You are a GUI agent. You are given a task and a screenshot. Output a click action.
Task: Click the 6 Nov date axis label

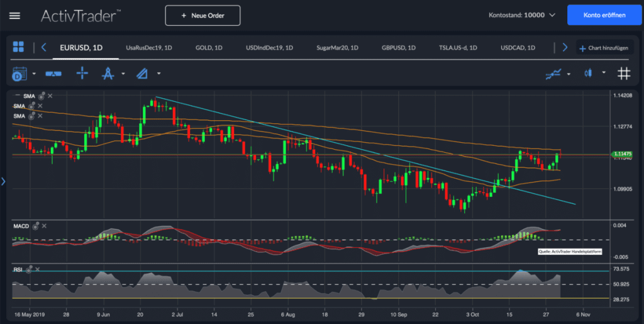[582, 315]
